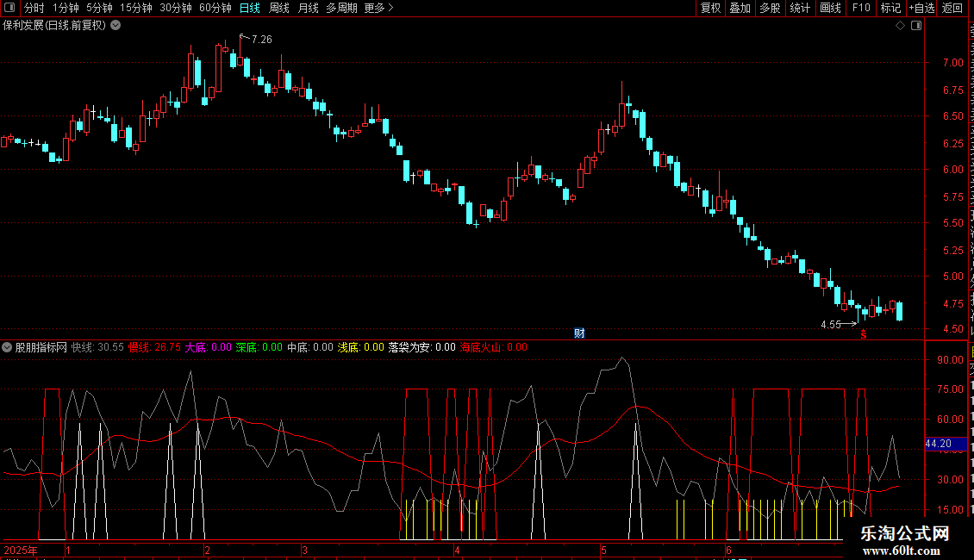Click the 财 financial marker icon
The image size is (974, 560).
pos(579,333)
